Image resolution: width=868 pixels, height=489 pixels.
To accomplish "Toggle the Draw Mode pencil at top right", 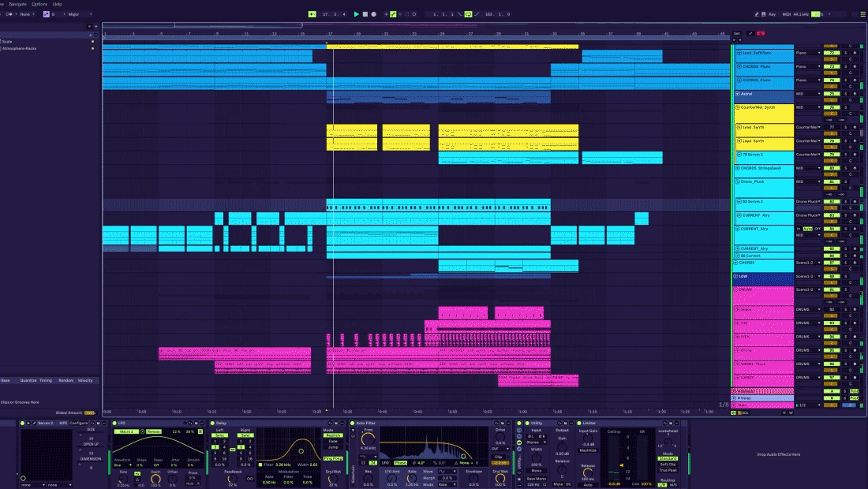I will pos(757,14).
